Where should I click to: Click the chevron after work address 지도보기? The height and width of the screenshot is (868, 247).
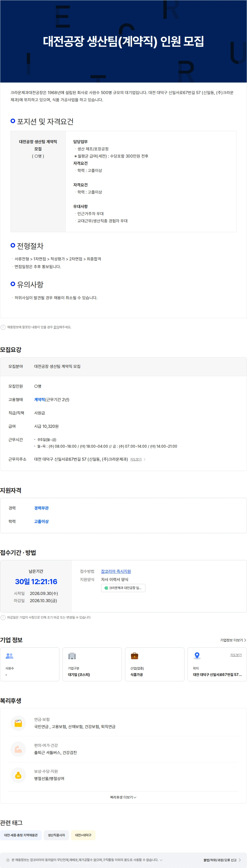tap(145, 459)
